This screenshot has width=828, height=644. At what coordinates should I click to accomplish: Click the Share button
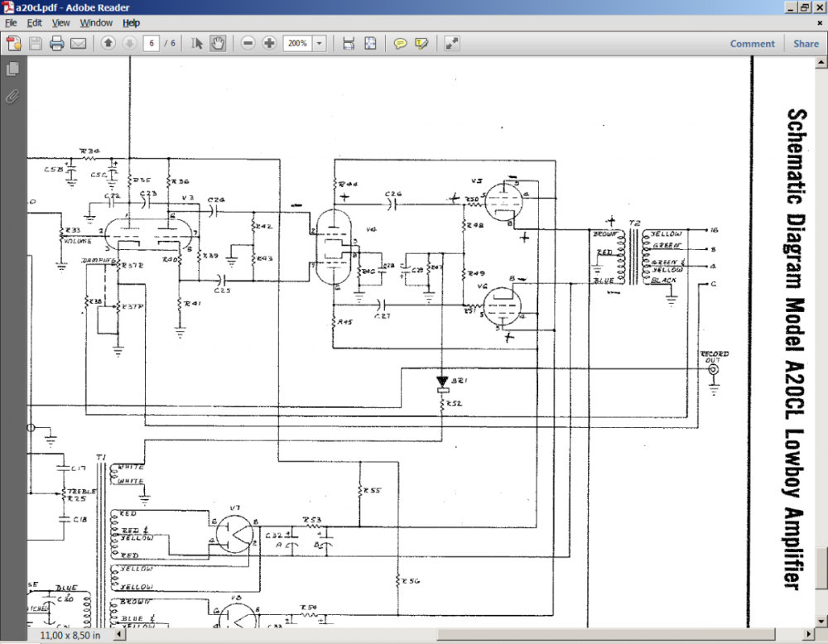[x=805, y=43]
